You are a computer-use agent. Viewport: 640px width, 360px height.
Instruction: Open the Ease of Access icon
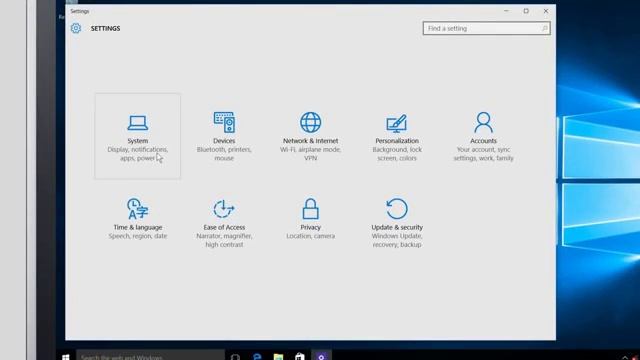tap(224, 209)
